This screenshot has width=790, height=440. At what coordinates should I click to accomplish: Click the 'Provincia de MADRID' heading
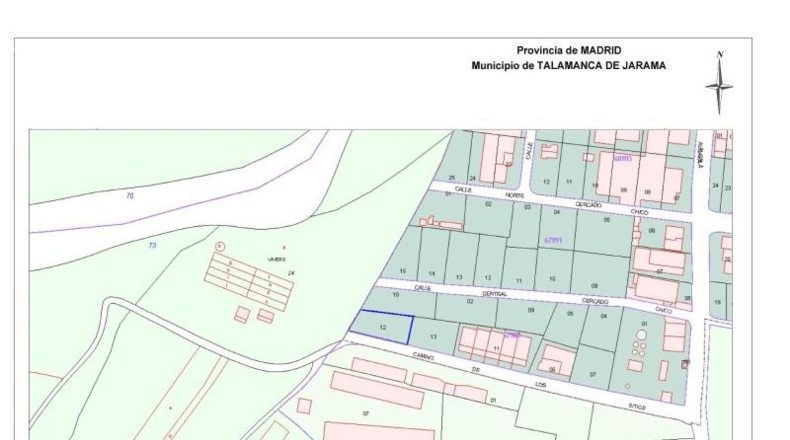point(569,50)
